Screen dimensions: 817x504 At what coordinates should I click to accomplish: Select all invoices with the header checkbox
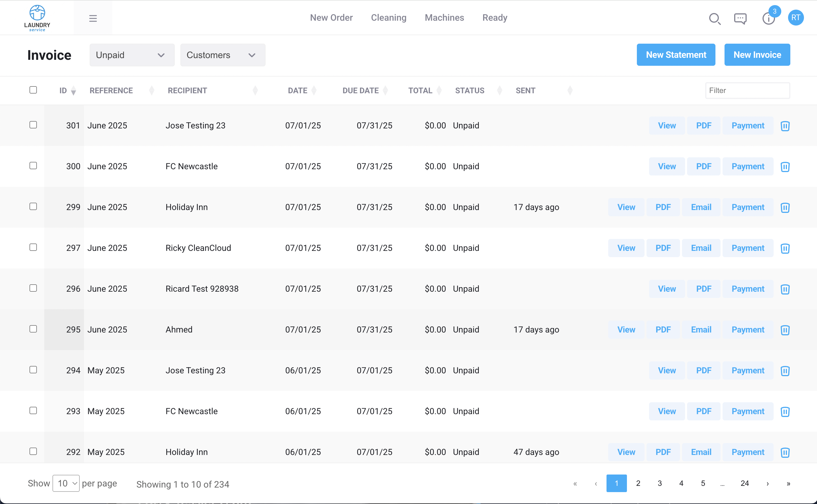tap(33, 90)
